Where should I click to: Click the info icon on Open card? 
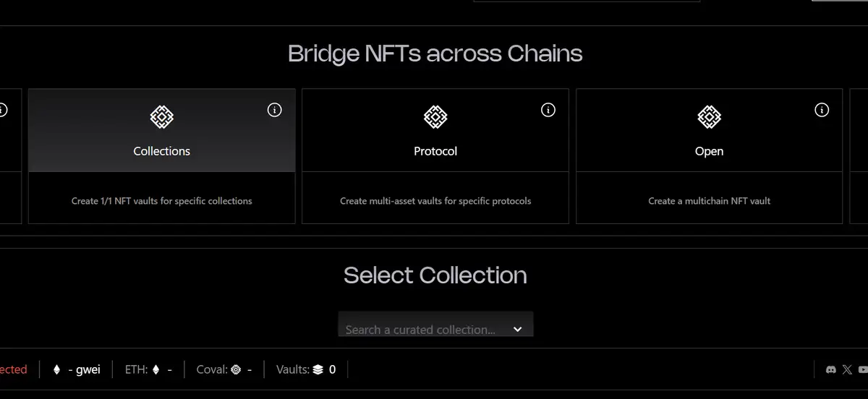822,110
